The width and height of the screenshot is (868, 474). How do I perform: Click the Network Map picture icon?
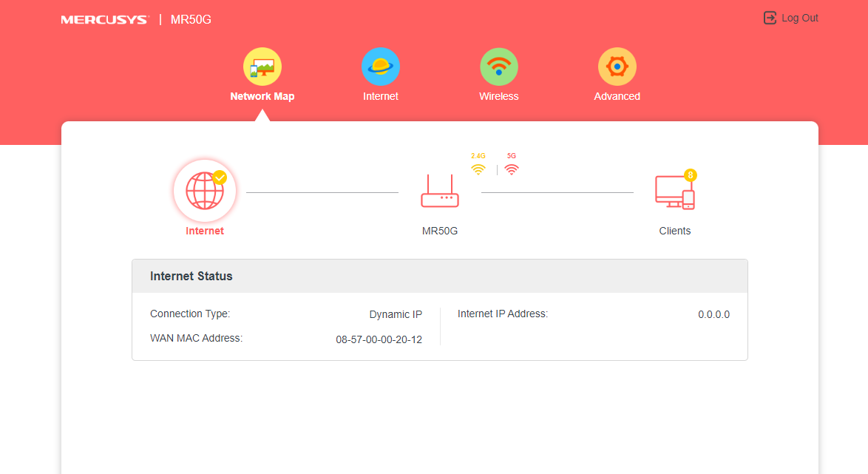pos(262,67)
